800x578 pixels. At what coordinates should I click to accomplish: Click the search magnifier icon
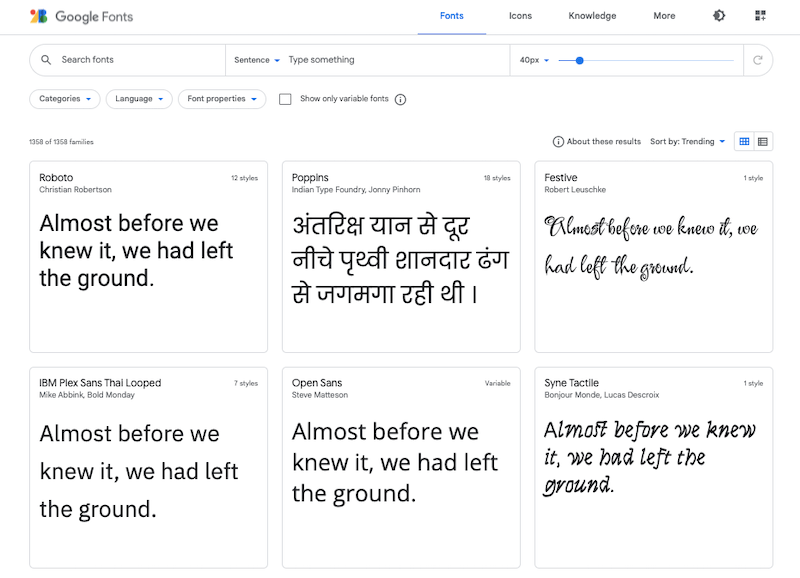pyautogui.click(x=46, y=60)
